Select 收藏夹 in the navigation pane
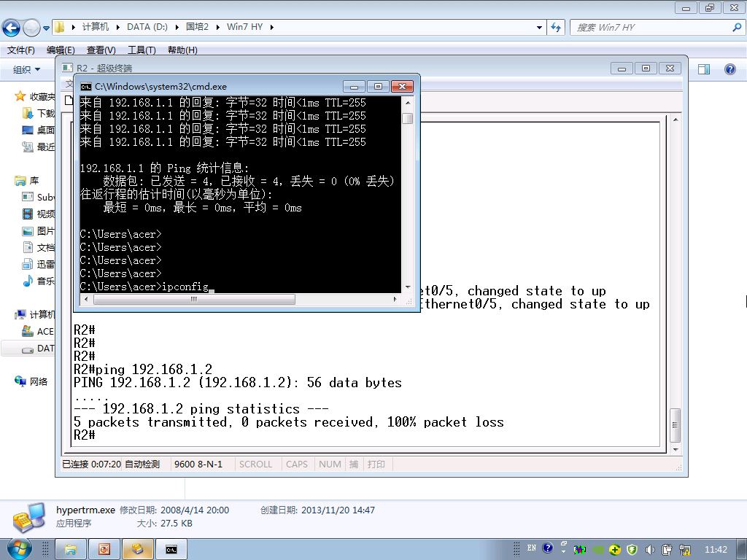 (x=42, y=97)
